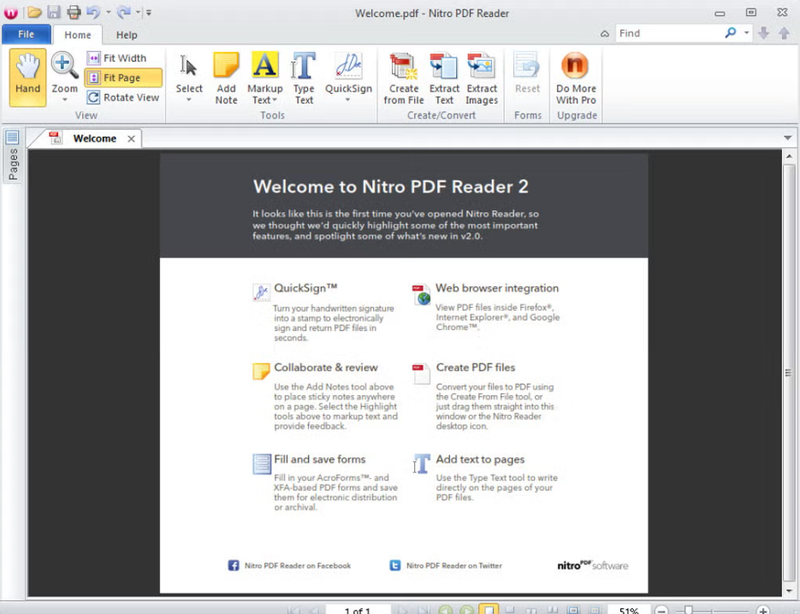Open Customize Quick Access Toolbar dropdown

point(148,12)
